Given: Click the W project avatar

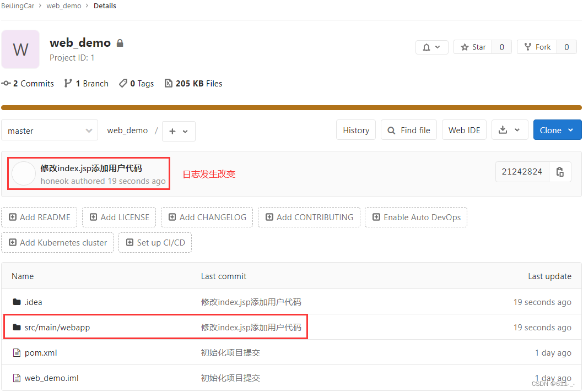Looking at the screenshot, I should [20, 50].
